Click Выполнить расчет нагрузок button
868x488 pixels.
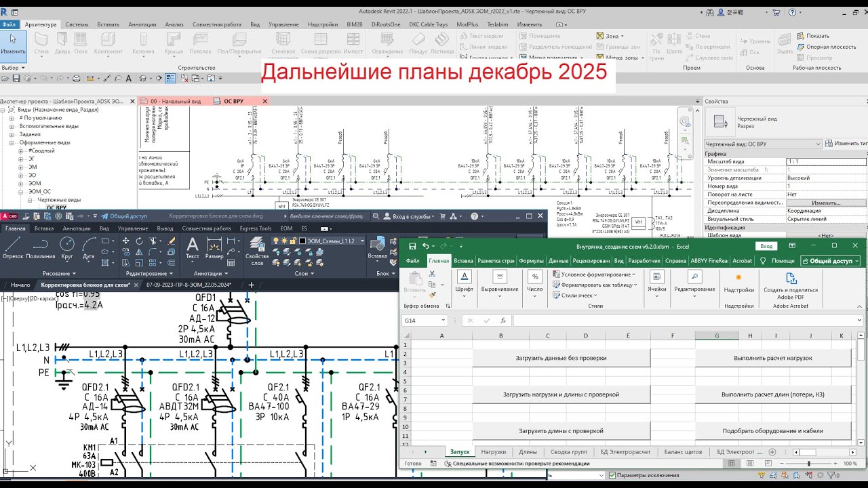coord(772,357)
